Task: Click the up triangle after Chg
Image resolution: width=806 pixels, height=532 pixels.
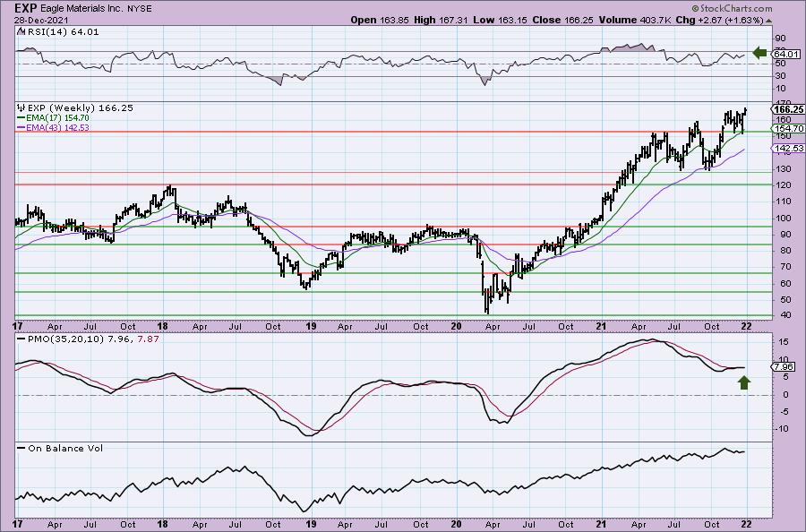Action: coord(769,21)
